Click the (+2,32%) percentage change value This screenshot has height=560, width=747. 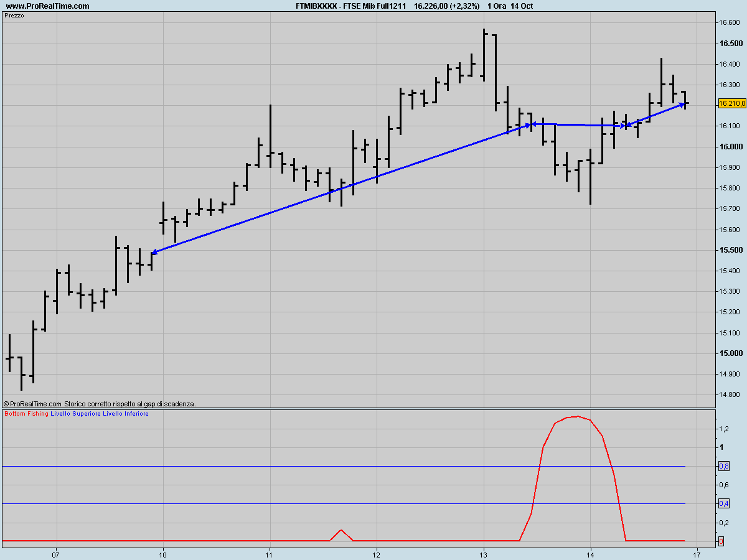coord(466,6)
